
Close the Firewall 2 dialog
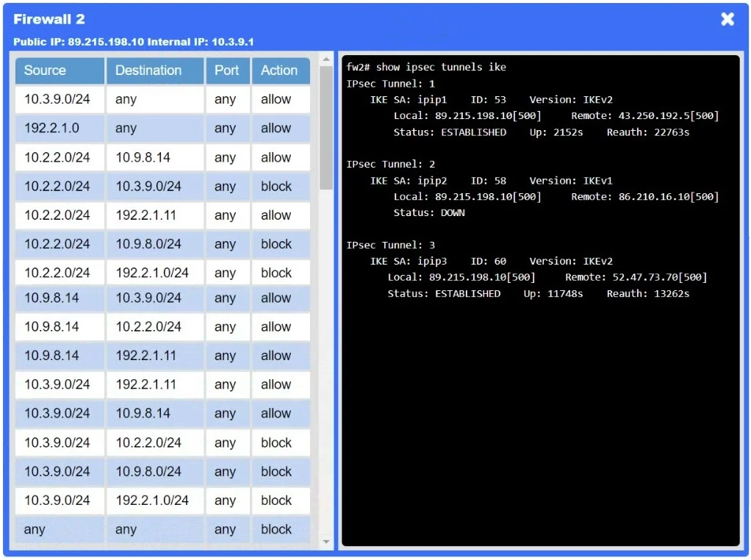coord(727,19)
